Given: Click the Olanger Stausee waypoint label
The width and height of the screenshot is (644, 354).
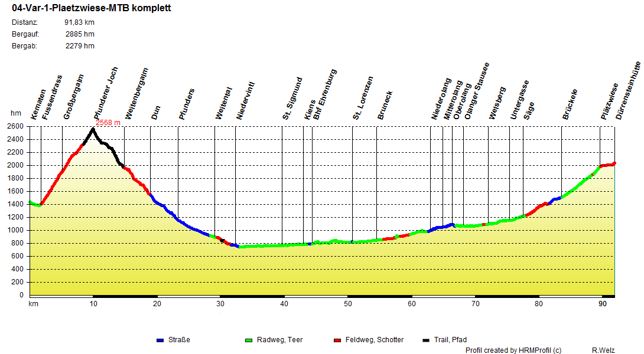Looking at the screenshot, I should point(477,91).
